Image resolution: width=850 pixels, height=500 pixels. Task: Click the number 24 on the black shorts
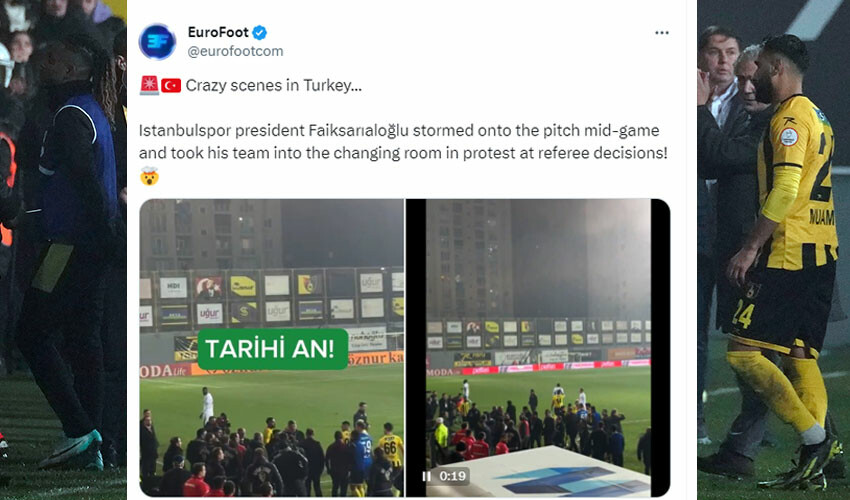(x=743, y=315)
